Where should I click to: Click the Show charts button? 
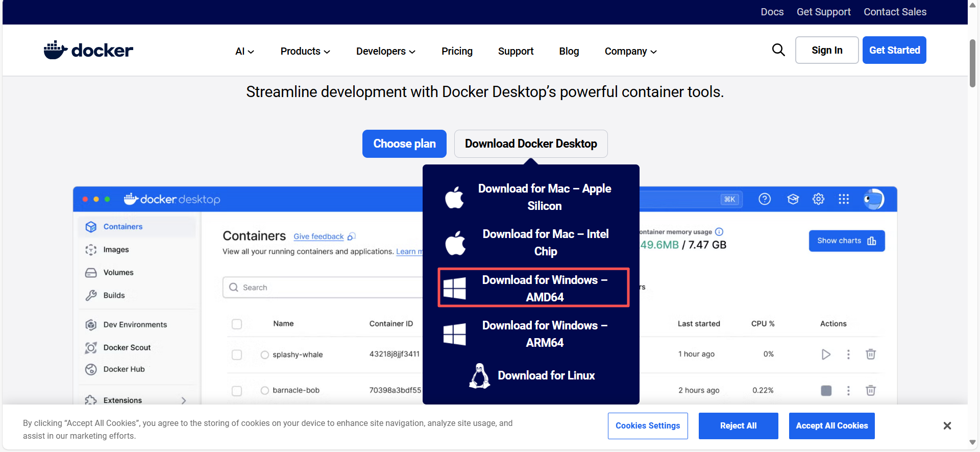coord(847,241)
